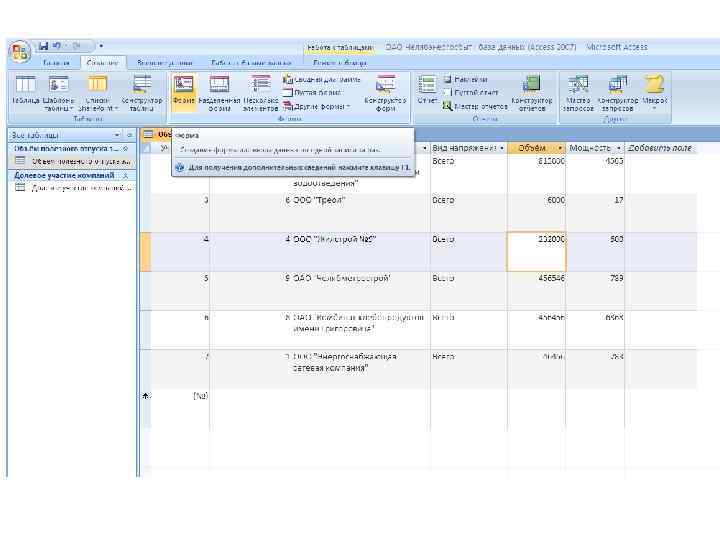
Task: Select the highlighted orange row selector of row 4
Action: click(146, 252)
